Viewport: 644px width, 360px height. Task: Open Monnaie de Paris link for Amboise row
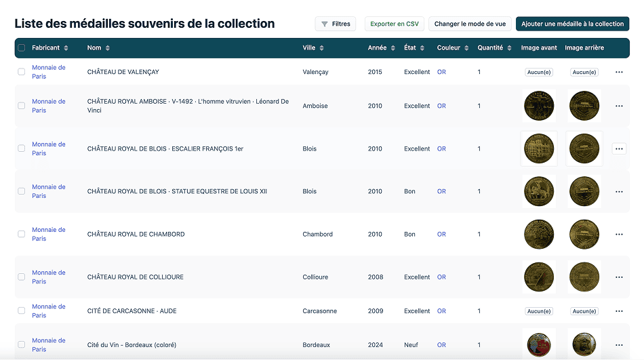[x=49, y=106]
